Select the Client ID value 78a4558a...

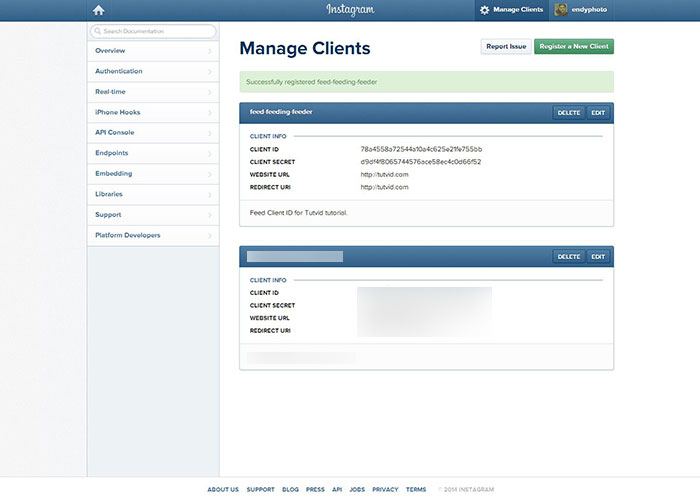point(421,149)
